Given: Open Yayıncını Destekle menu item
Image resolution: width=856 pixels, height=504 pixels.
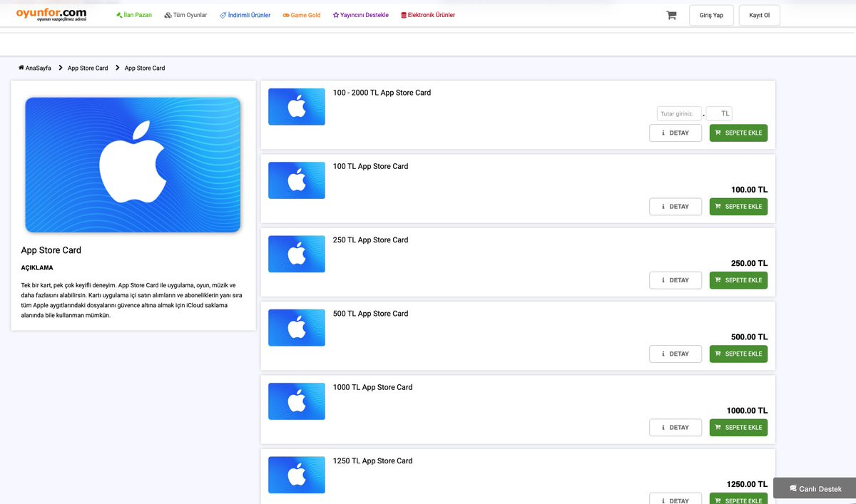Looking at the screenshot, I should 361,15.
